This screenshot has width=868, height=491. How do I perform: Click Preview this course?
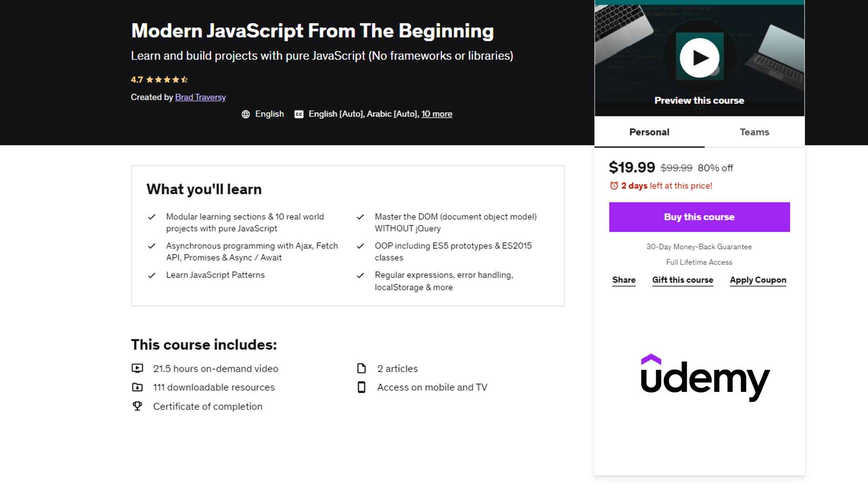[699, 100]
